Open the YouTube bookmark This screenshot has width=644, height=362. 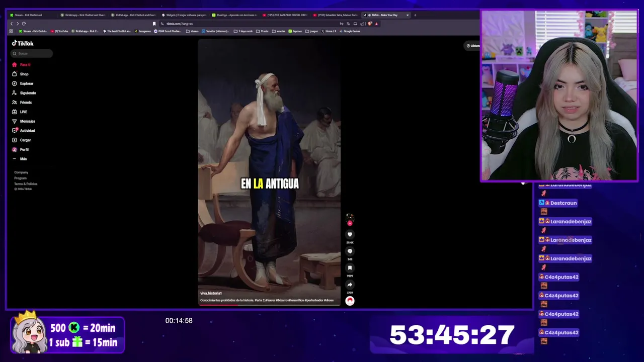[59, 31]
